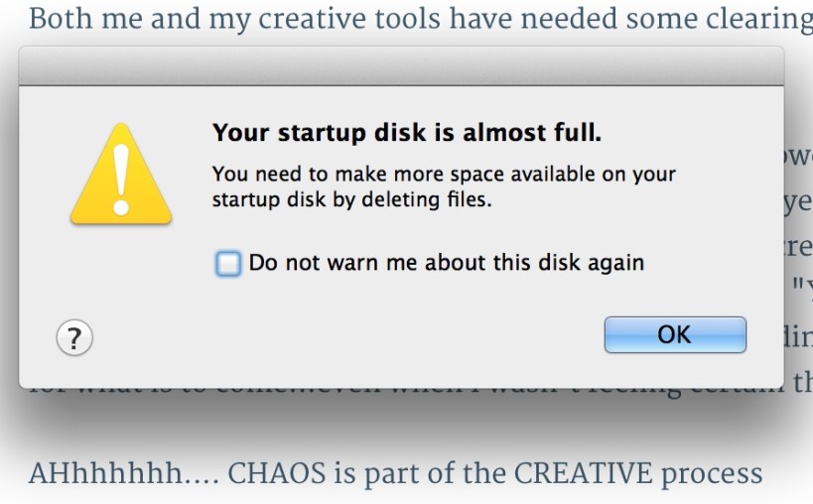813x504 pixels.
Task: Enable the "Do not warn me" checkbox
Action: tap(228, 264)
